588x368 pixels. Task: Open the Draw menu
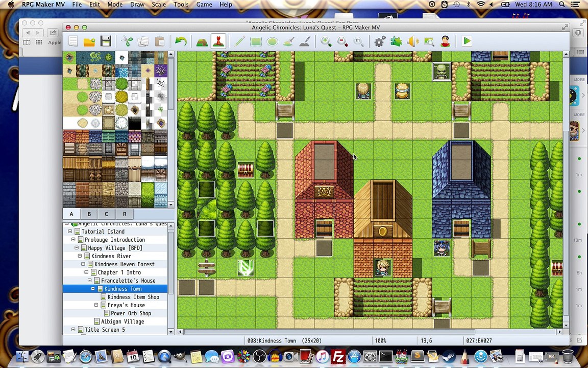click(x=137, y=5)
